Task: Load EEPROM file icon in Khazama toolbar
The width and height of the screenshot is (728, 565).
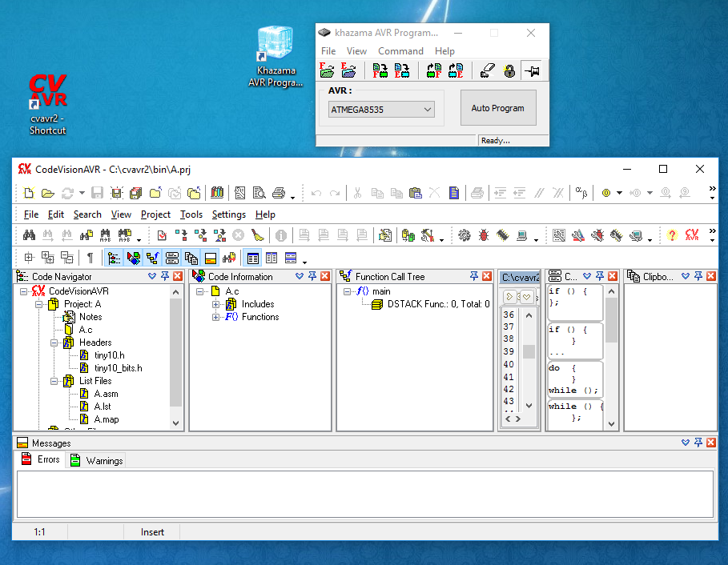Action: [348, 70]
